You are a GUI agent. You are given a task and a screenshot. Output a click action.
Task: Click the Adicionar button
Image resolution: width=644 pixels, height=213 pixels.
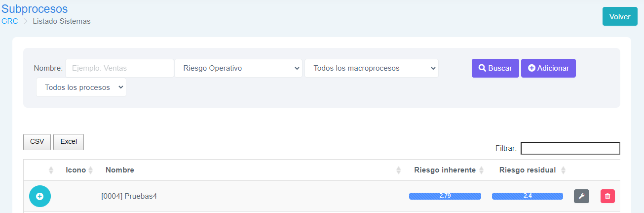click(548, 68)
